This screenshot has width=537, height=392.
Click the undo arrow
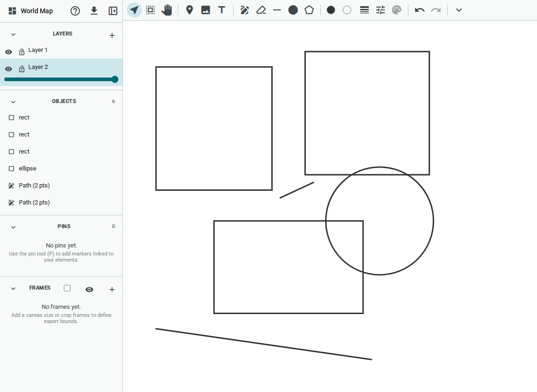[420, 10]
